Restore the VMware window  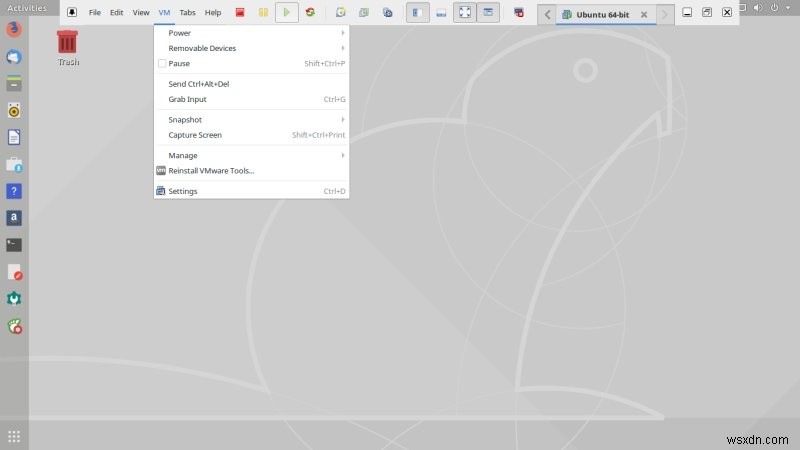(x=707, y=12)
